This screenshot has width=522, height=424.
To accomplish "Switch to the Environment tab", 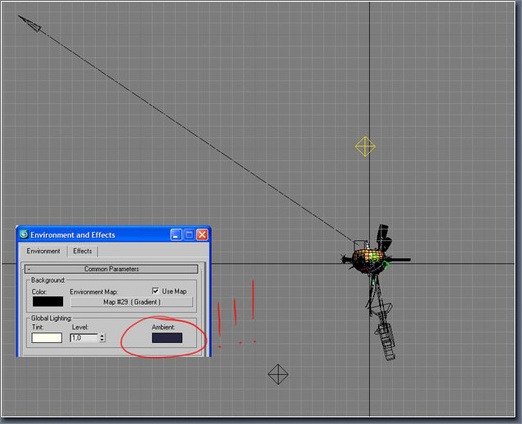I will (43, 251).
